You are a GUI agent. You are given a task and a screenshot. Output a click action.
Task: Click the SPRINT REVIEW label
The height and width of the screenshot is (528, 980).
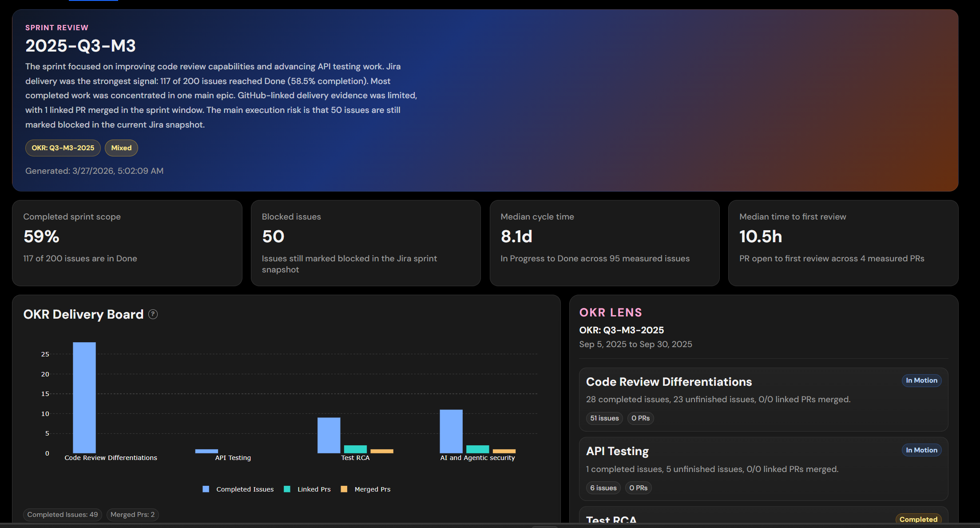coord(57,28)
